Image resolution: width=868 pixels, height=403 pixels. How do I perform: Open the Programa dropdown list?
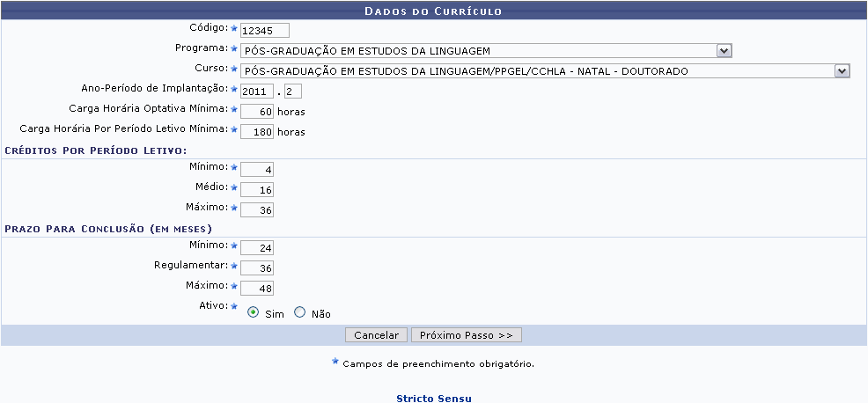pos(486,50)
